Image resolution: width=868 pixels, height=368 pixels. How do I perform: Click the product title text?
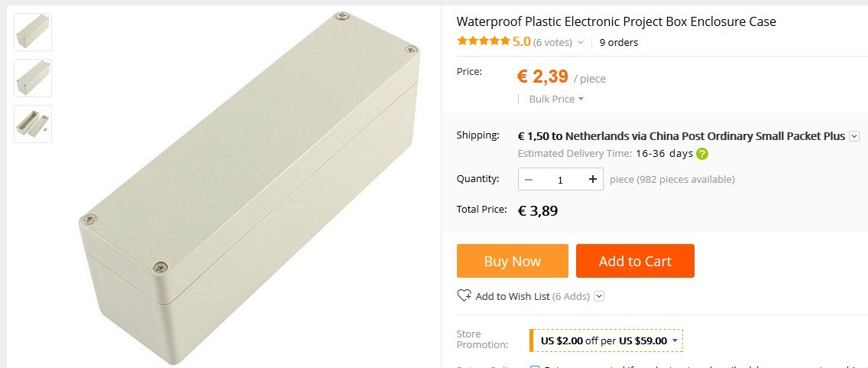[x=616, y=21]
